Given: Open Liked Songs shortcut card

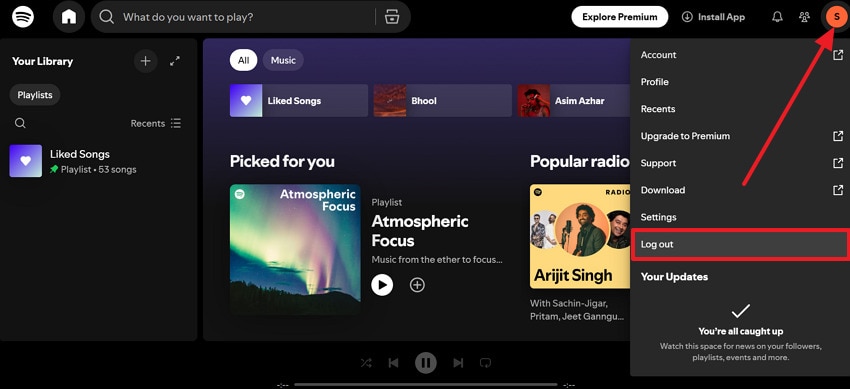Looking at the screenshot, I should coord(299,101).
